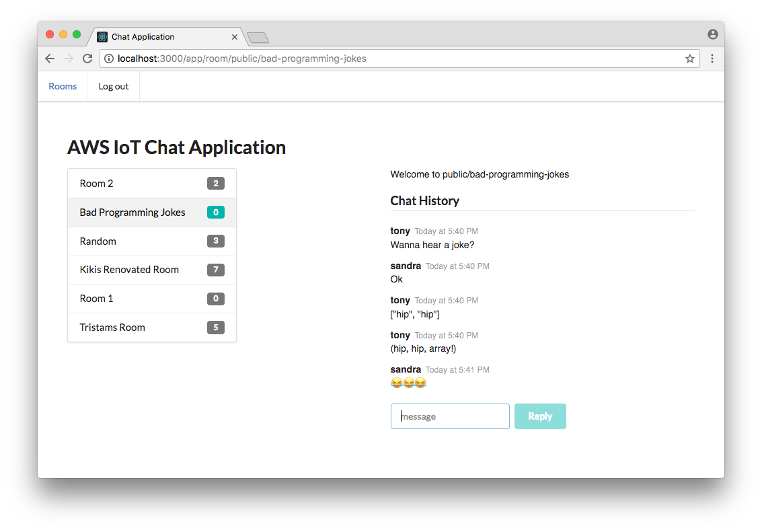Screen dimensions: 762x532
Task: Open the Chrome profile avatar icon
Action: tap(712, 34)
